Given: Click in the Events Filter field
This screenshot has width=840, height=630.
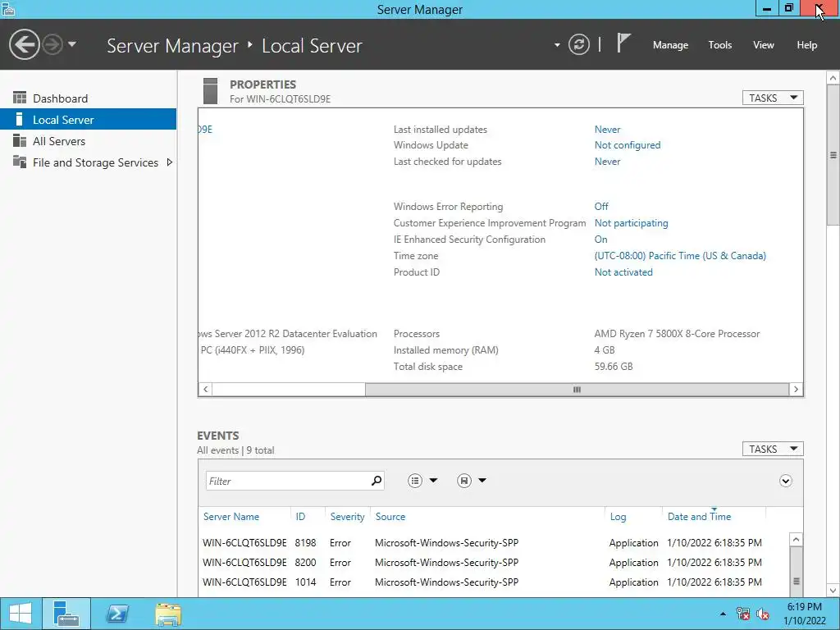Looking at the screenshot, I should click(286, 481).
